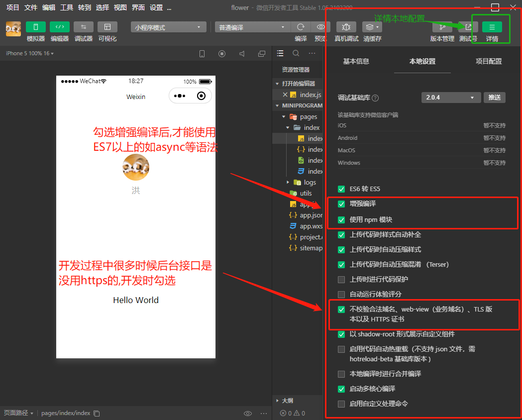522x420 pixels.
Task: Click the 推送 push button
Action: [x=494, y=98]
